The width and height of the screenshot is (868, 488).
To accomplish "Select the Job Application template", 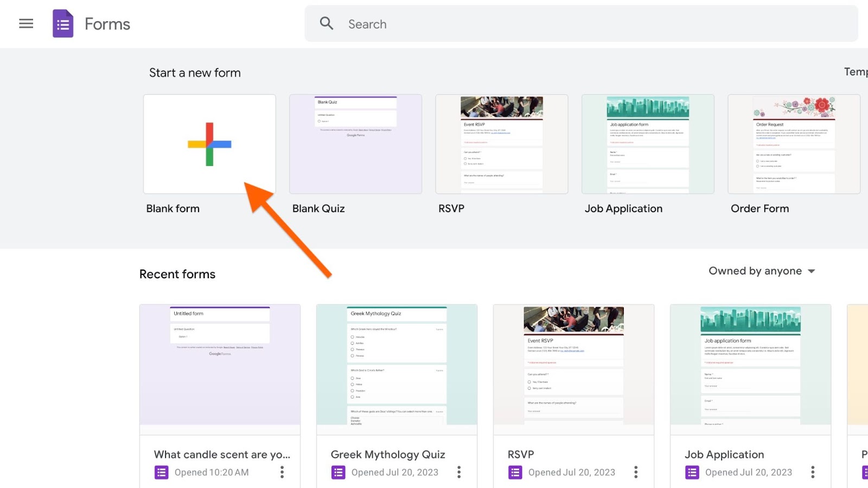I will click(648, 144).
